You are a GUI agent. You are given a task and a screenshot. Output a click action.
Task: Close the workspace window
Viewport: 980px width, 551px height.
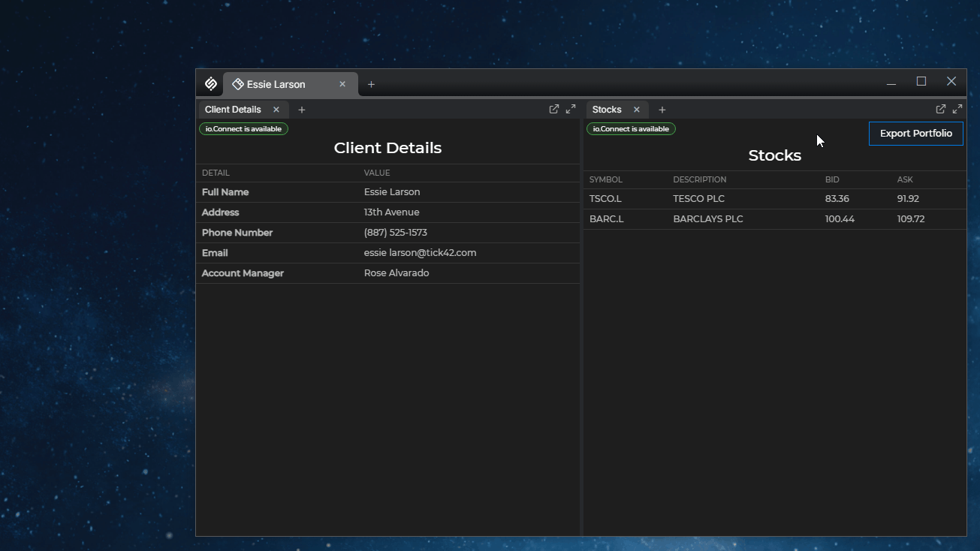click(x=951, y=82)
